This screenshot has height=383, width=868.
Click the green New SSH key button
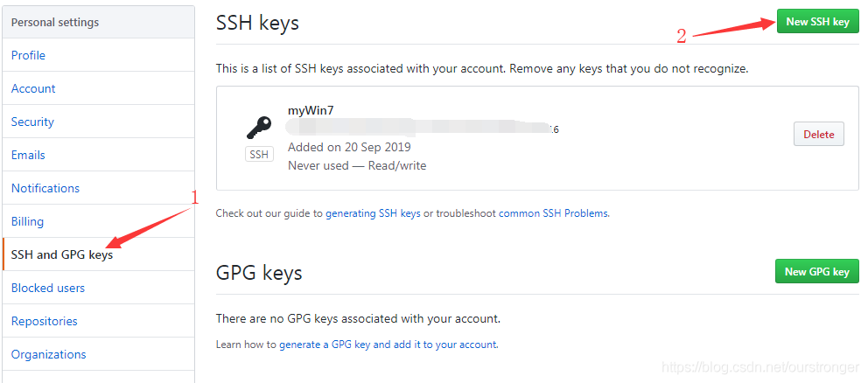coord(817,22)
